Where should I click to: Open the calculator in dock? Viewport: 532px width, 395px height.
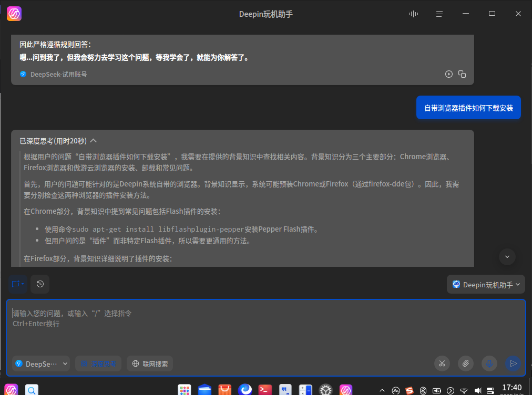click(x=305, y=390)
